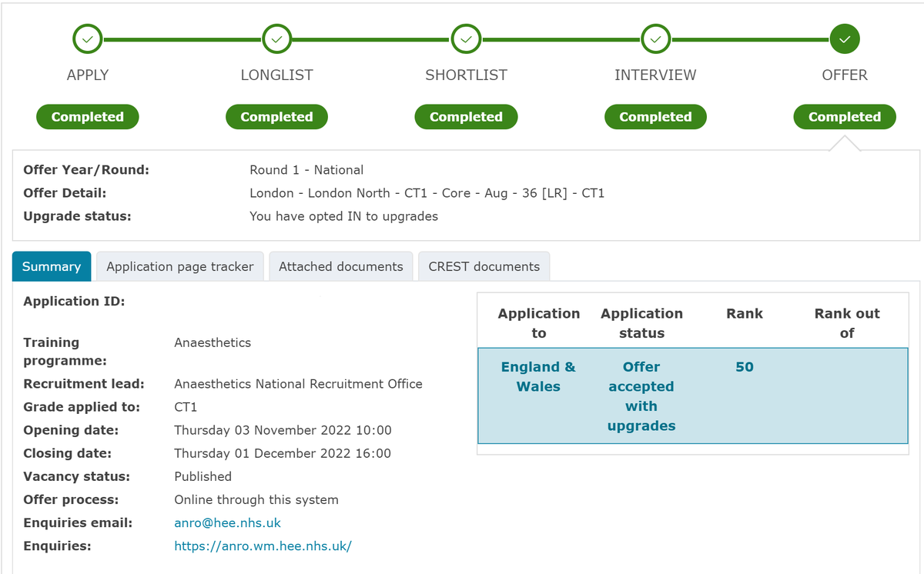Click the rank value 50

(x=745, y=367)
